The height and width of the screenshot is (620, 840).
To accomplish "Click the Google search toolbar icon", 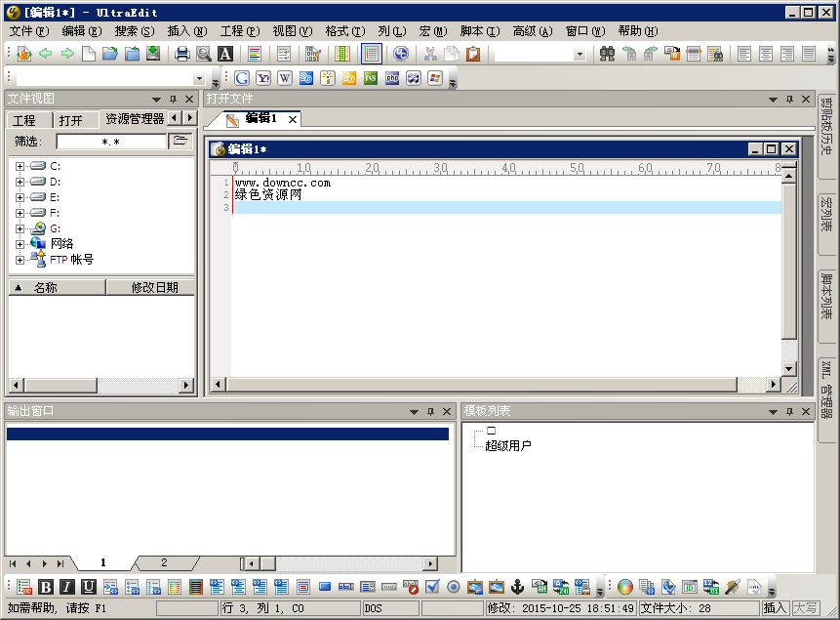I will (x=241, y=78).
